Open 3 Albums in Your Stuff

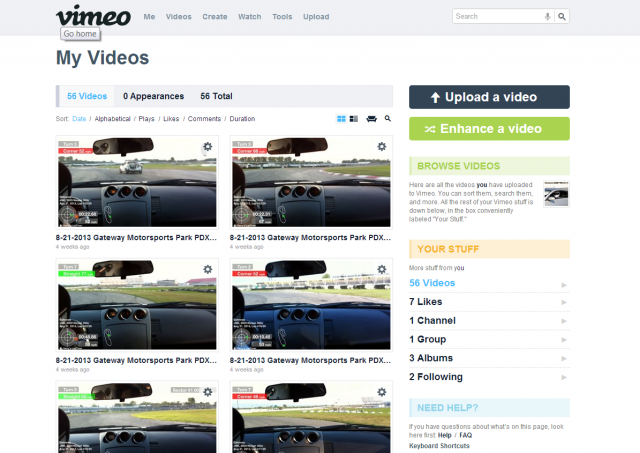[x=431, y=358]
